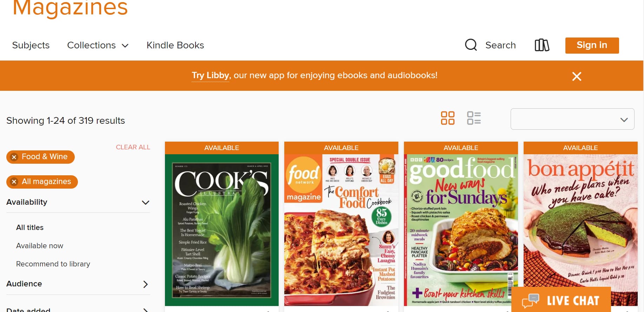Go to the Subjects menu item
644x312 pixels.
[31, 45]
